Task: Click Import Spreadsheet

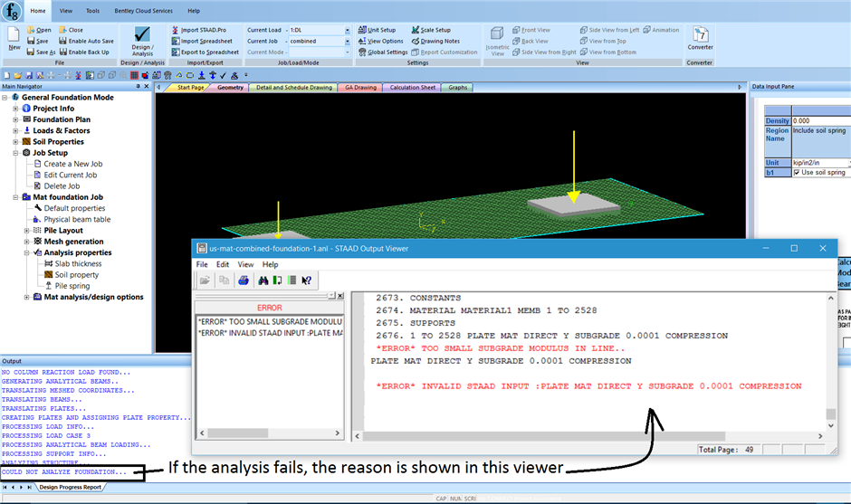Action: (202, 41)
